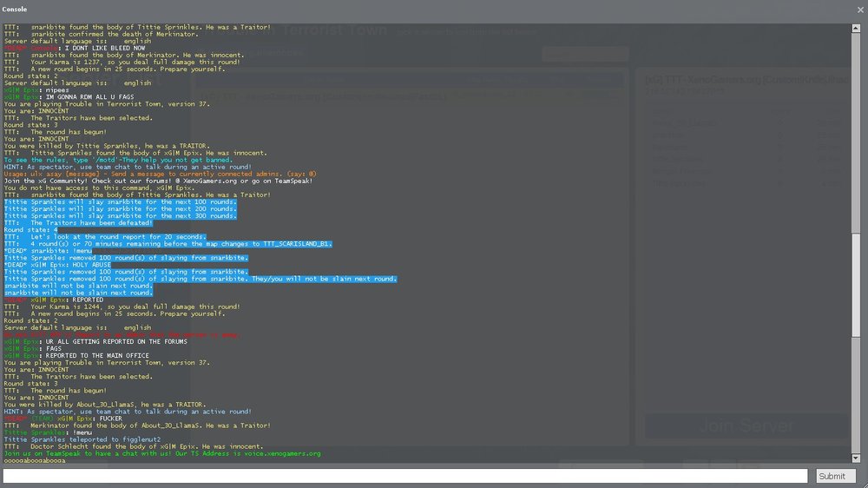
Task: Click line 'snarkbite found the body of Merkinator'
Action: (124, 56)
